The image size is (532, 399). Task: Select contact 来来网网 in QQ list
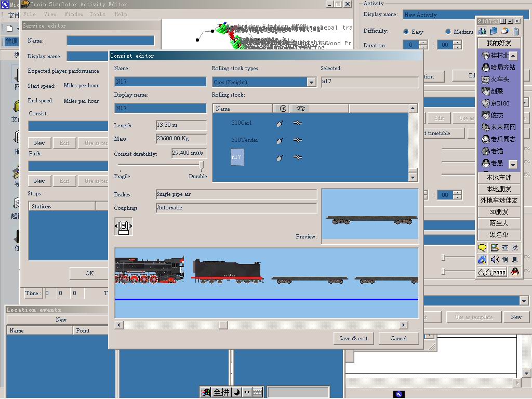498,127
